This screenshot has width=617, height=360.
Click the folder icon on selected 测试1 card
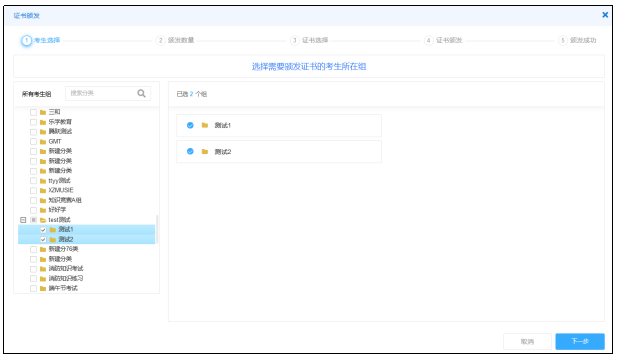coord(205,125)
